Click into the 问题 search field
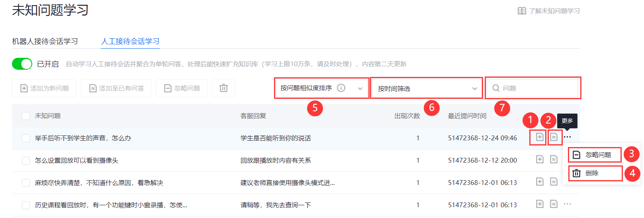 coord(538,88)
